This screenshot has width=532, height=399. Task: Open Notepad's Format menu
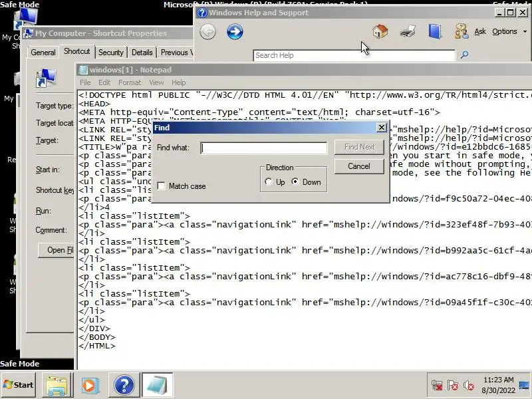(x=130, y=82)
